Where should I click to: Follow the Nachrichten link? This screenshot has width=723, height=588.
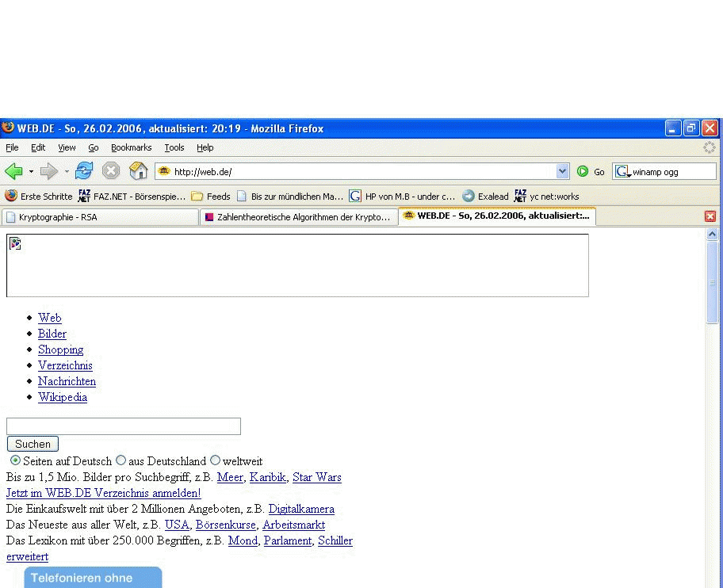[x=67, y=381]
